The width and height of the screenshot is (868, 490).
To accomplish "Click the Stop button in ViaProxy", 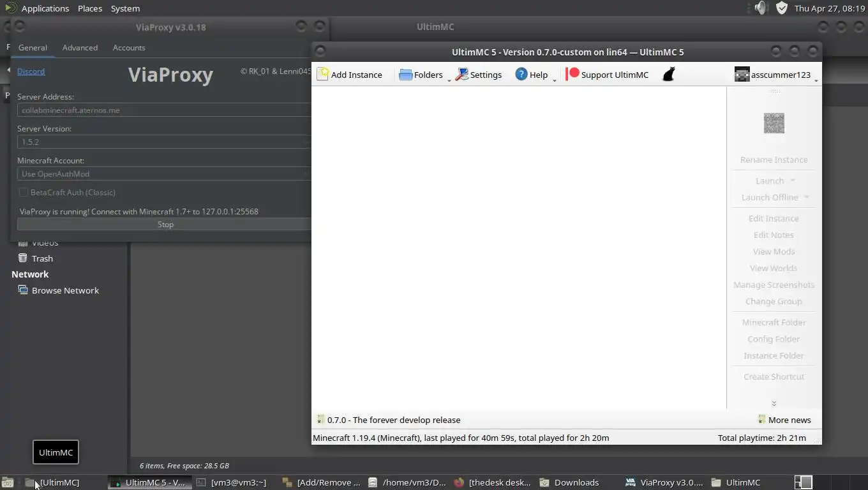I will tap(164, 225).
